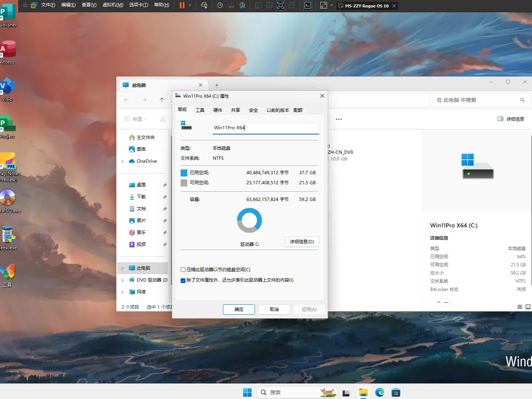Toggle the 详细信息 details pane in Explorer
Screen dimensions: 532x399
pyautogui.click(x=511, y=119)
